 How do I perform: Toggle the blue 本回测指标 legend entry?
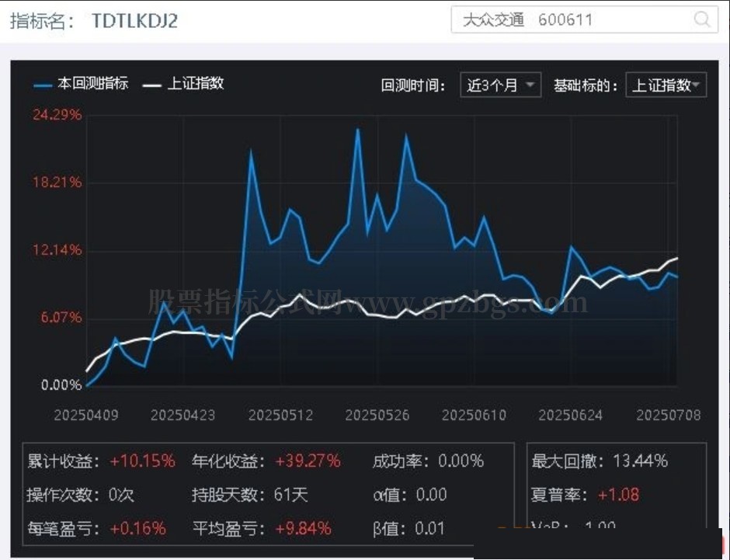pyautogui.click(x=82, y=84)
